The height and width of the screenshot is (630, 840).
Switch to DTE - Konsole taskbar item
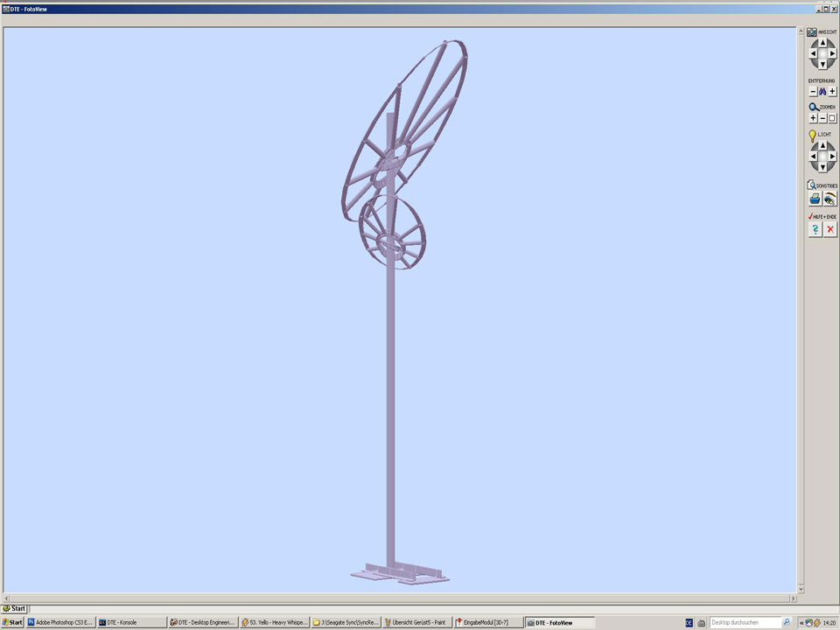(130, 622)
